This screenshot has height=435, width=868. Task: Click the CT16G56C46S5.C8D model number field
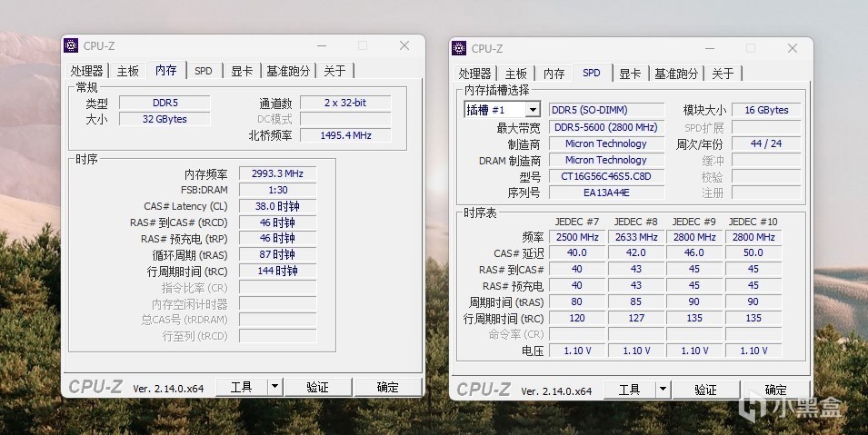[607, 176]
